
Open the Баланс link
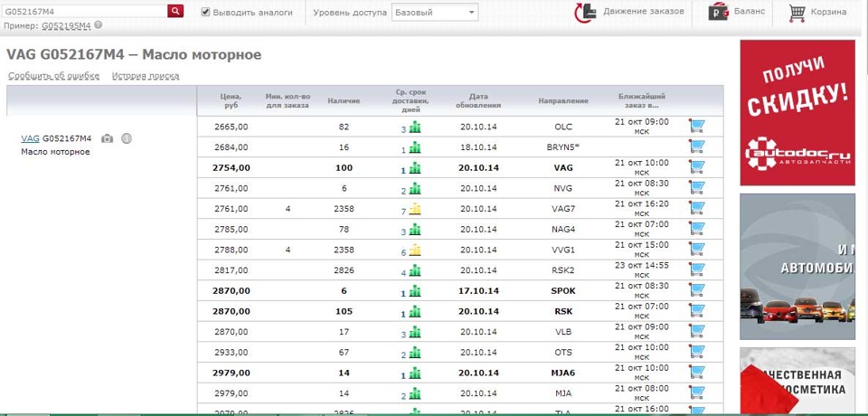click(x=750, y=11)
